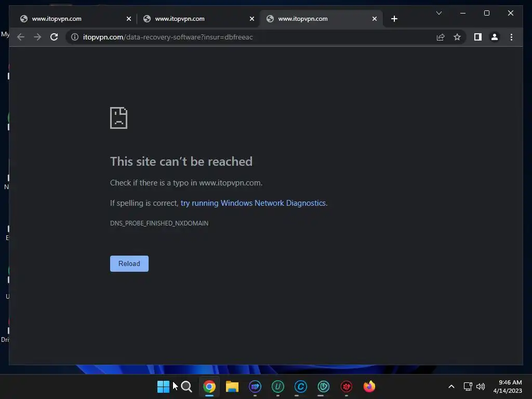Click Chrome icon in taskbar
The height and width of the screenshot is (399, 532).
209,387
